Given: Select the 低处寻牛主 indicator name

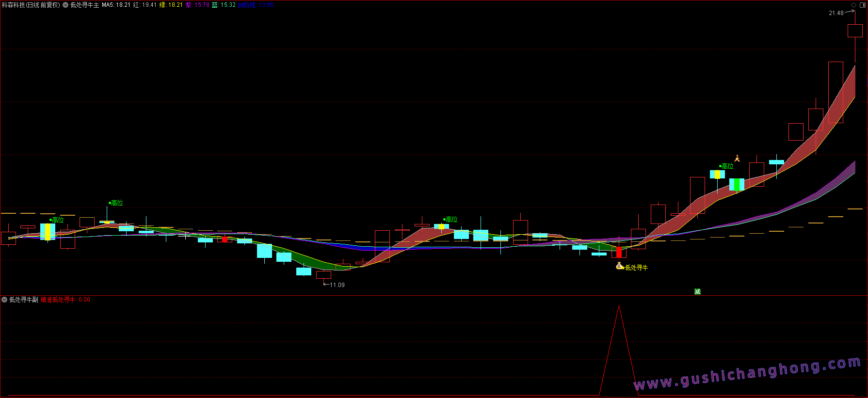Looking at the screenshot, I should pyautogui.click(x=85, y=5).
